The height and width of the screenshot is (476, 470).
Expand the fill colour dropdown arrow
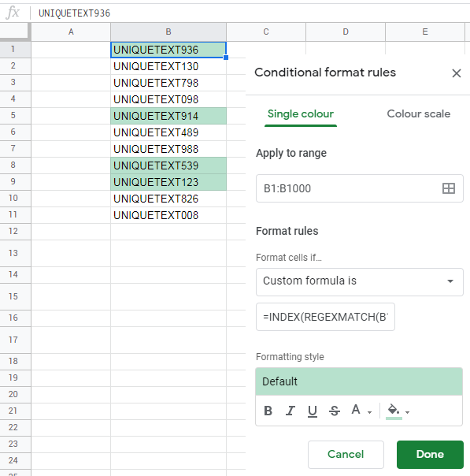(407, 412)
